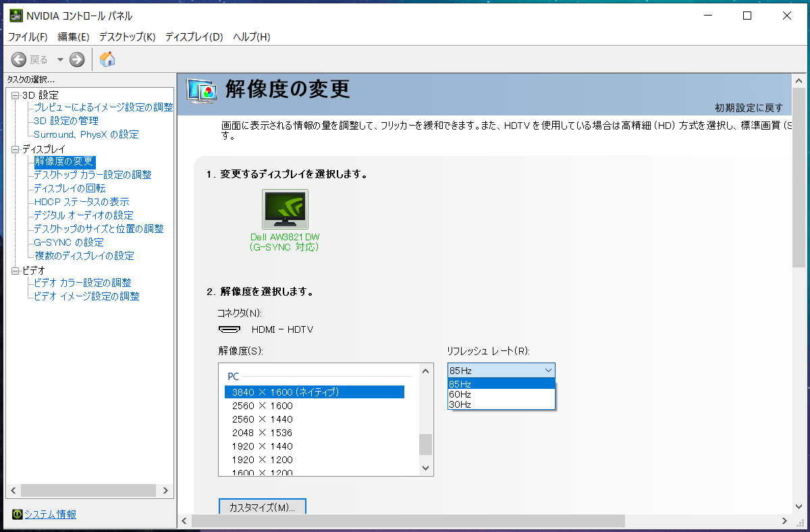The image size is (810, 532).
Task: Open デスクトップ カラー設定の調整
Action: (92, 175)
